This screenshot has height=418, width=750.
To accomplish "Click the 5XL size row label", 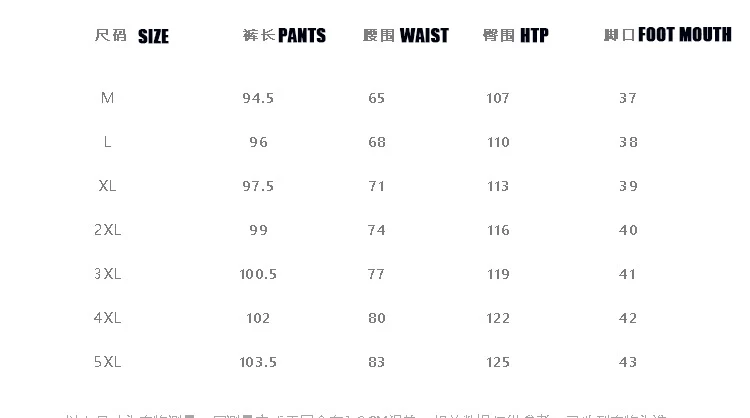I will (x=108, y=362).
